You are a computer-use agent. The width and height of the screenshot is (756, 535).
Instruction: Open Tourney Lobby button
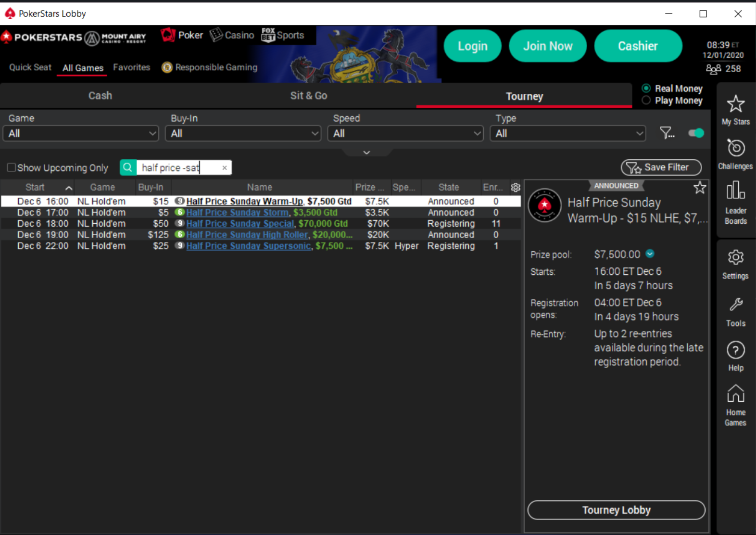tap(616, 510)
